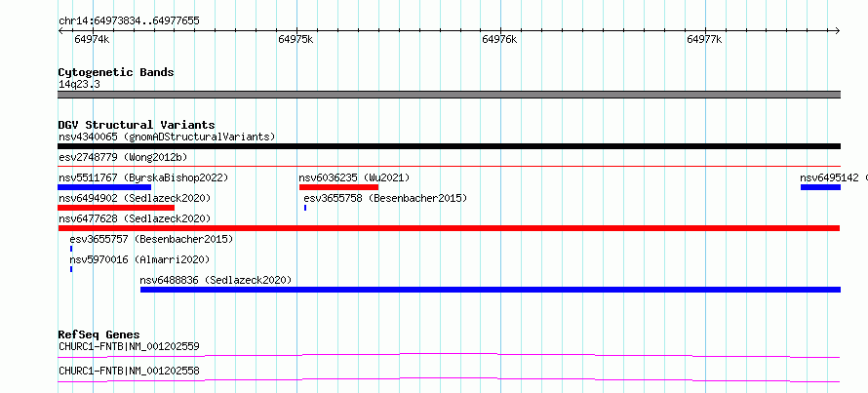
Task: Open nsv6488836 (Sedlazeck2020) label
Action: [x=216, y=280]
